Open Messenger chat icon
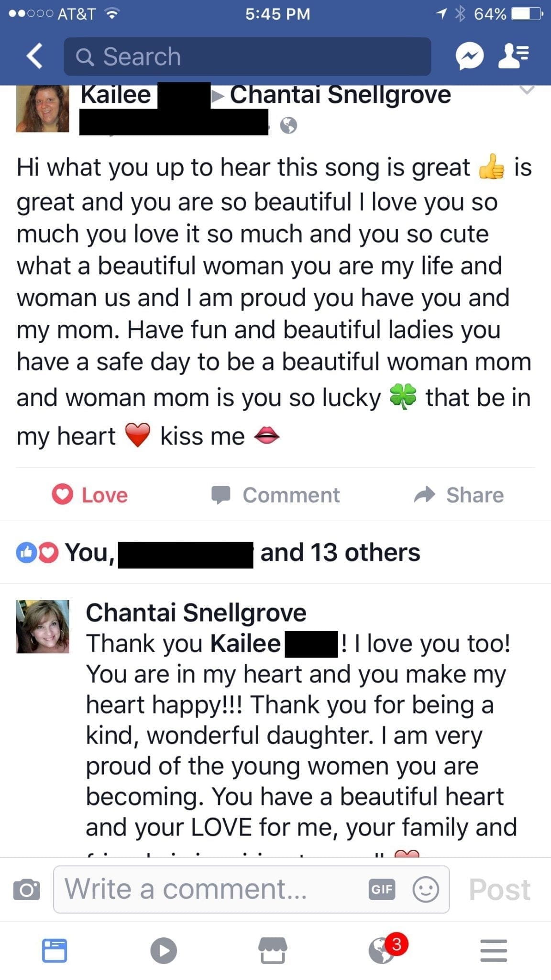The width and height of the screenshot is (551, 980). tap(469, 56)
